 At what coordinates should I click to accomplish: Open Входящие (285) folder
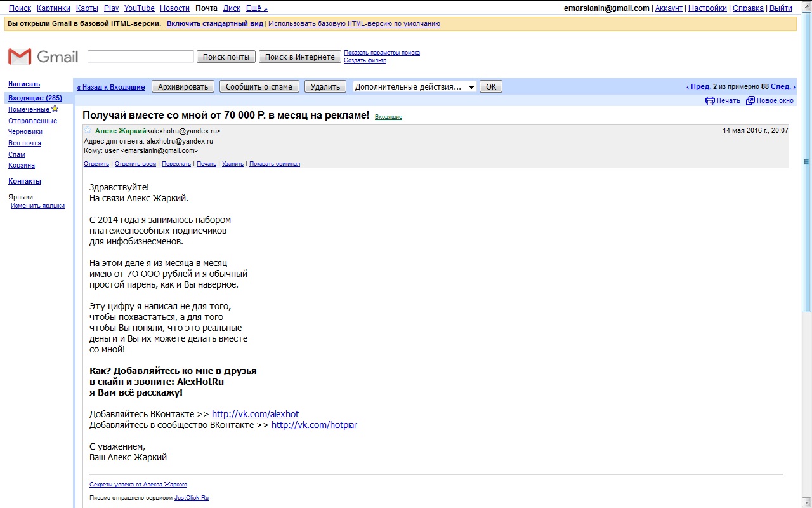point(35,98)
